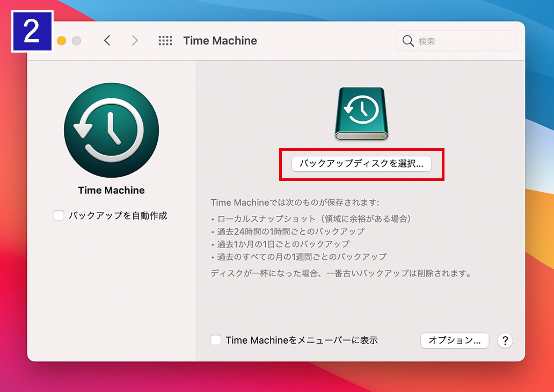
Task: Click the green backup disk drive icon
Action: (x=361, y=114)
